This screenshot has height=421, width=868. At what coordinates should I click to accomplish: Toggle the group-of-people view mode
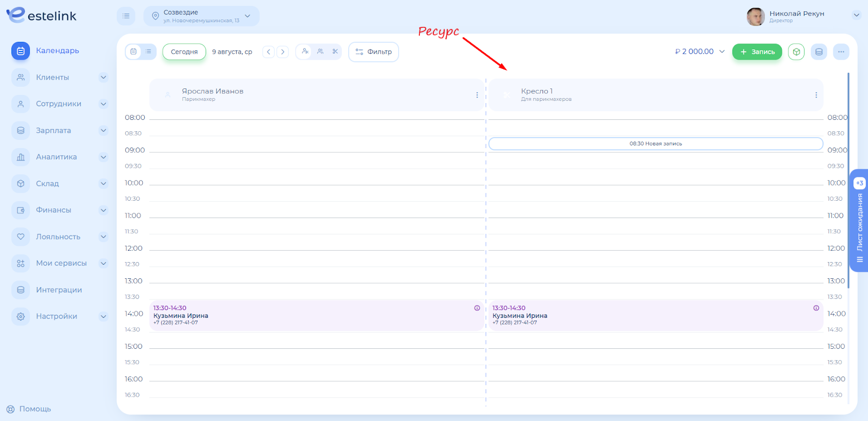(320, 52)
